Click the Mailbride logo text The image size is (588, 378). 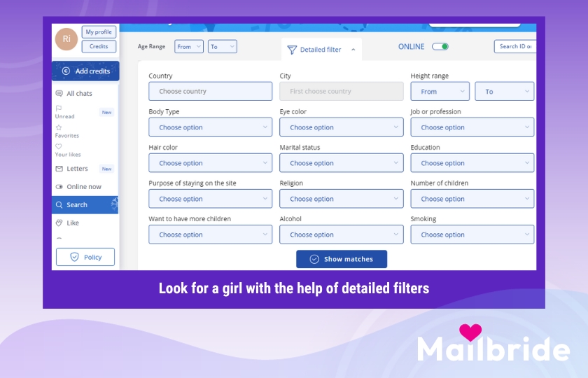(493, 349)
